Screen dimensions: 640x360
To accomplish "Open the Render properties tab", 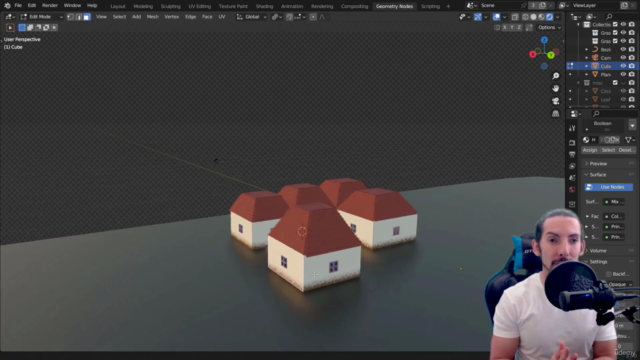I will [x=572, y=142].
